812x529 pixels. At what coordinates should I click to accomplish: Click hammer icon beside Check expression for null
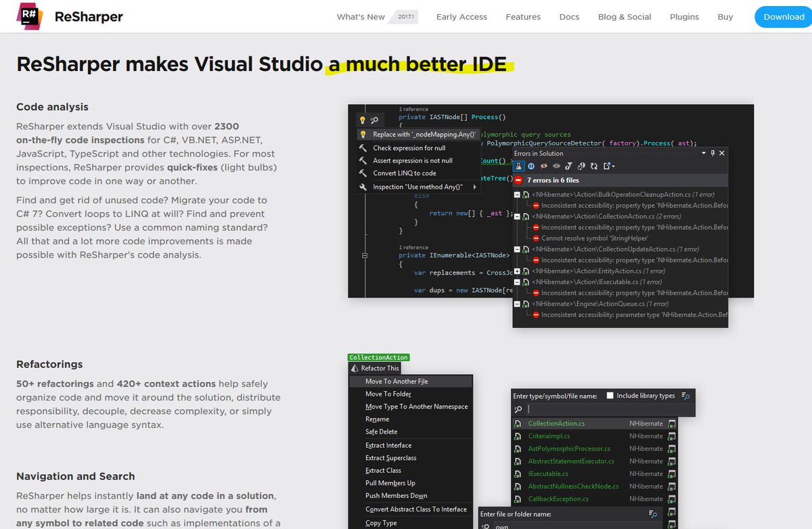pyautogui.click(x=363, y=147)
